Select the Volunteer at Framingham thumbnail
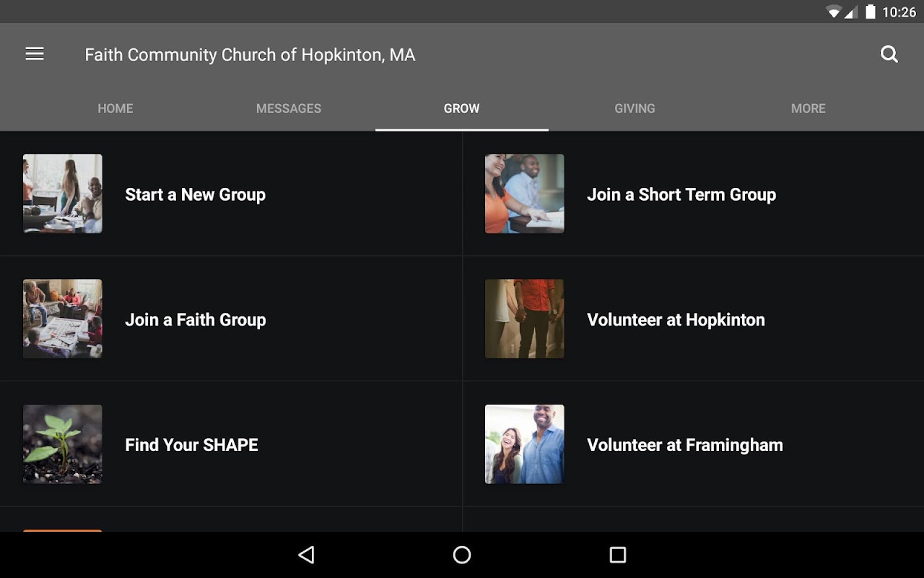Image resolution: width=924 pixels, height=578 pixels. [525, 444]
